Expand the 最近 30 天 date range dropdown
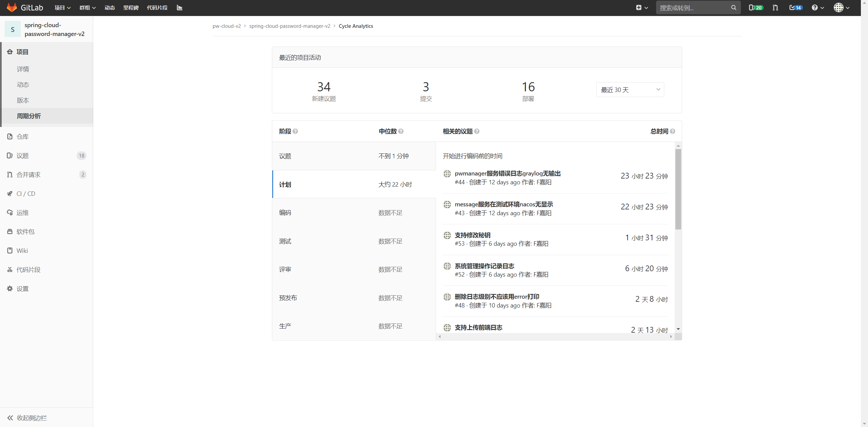The width and height of the screenshot is (868, 427). pyautogui.click(x=630, y=90)
